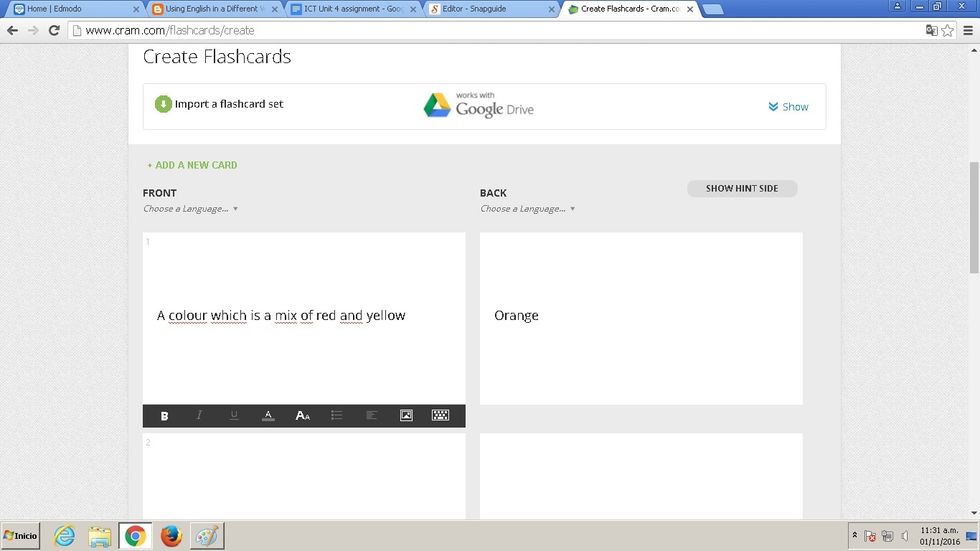This screenshot has height=551, width=980.
Task: Open the font size option
Action: [x=302, y=416]
